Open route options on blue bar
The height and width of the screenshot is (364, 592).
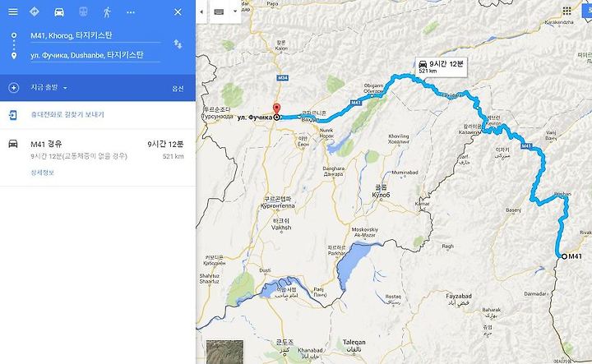pos(178,88)
